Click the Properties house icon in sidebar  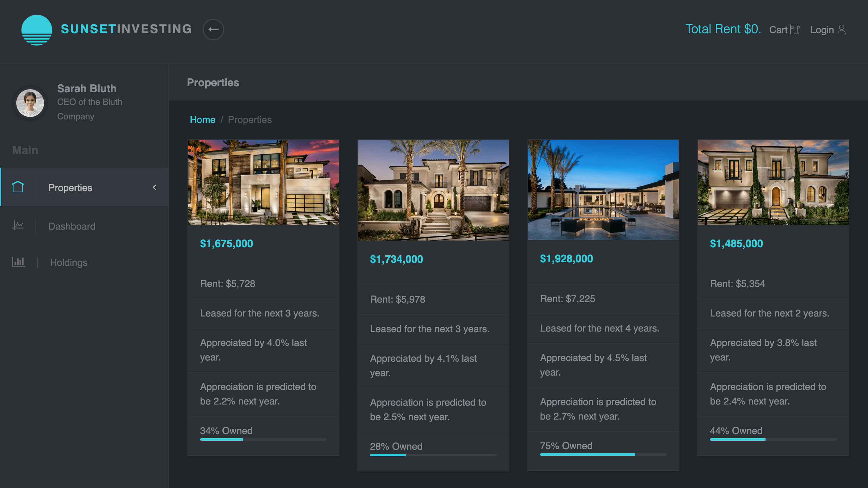click(x=18, y=187)
